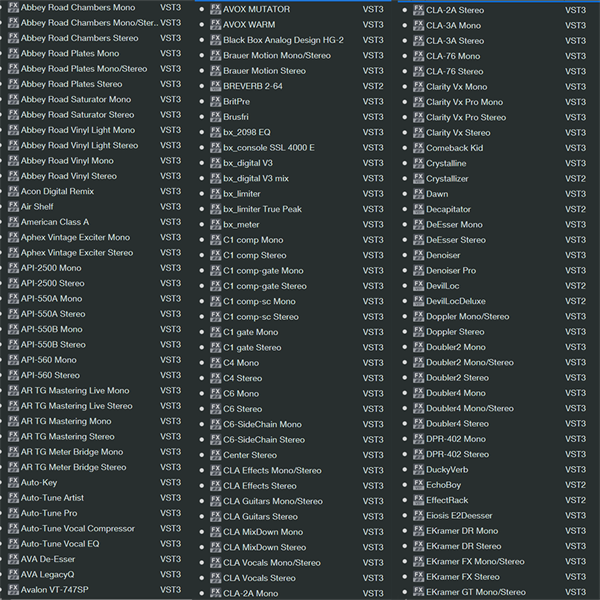Click the FX icon for bx_console SSL 4000 E
The height and width of the screenshot is (600, 600).
[x=216, y=147]
